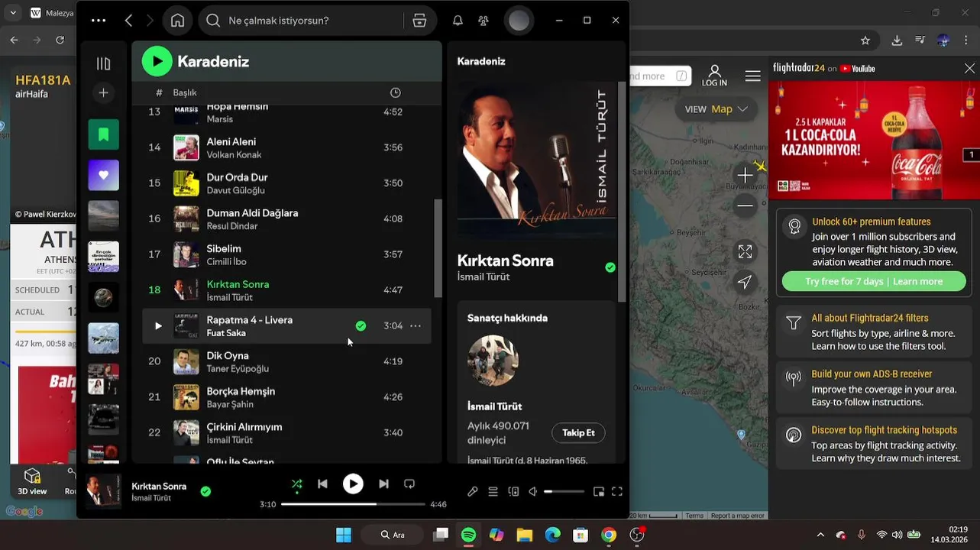The width and height of the screenshot is (980, 550).
Task: Center map on my location arrow
Action: 745,282
